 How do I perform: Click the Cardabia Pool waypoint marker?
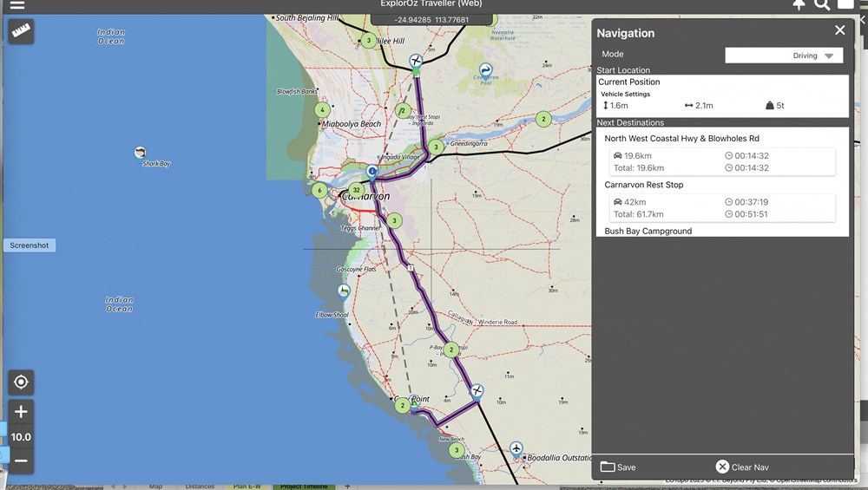point(486,70)
